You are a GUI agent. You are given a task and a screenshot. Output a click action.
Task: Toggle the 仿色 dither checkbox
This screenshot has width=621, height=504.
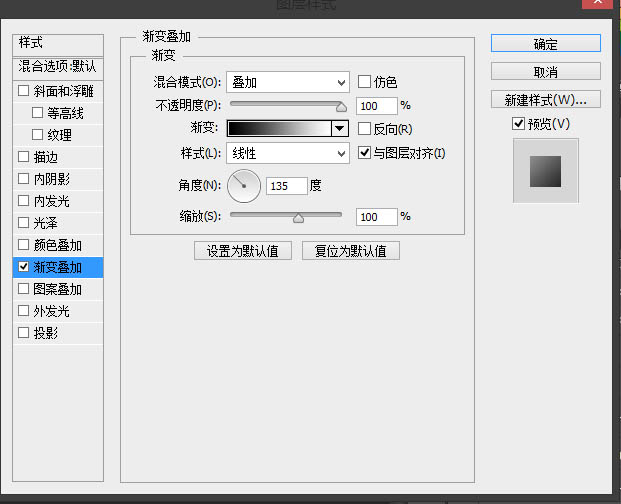coord(364,82)
